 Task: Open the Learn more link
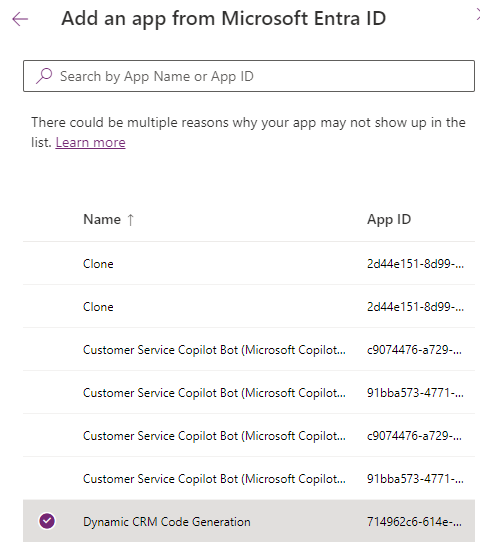[91, 142]
